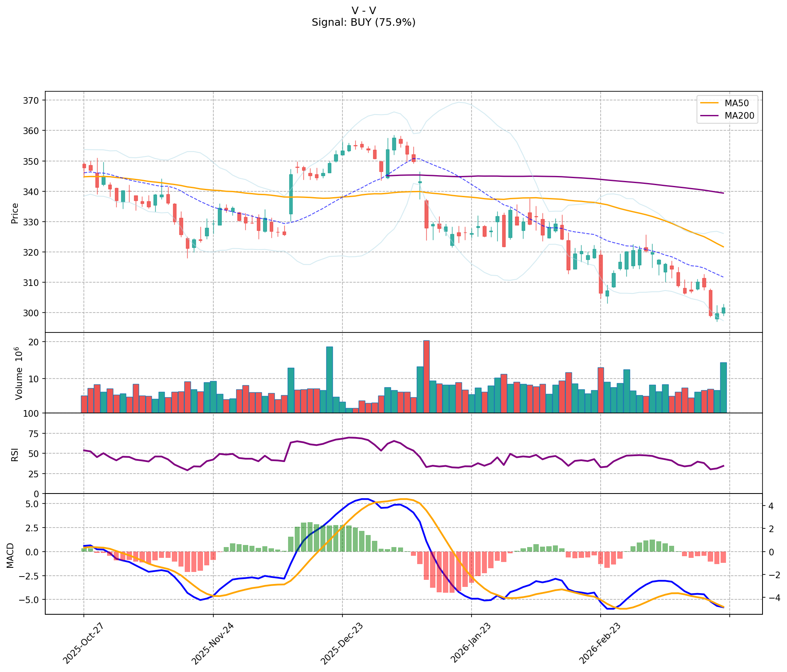Click the 'Signal: BUY (75.9%)' subtitle
787x672 pixels.
point(363,22)
